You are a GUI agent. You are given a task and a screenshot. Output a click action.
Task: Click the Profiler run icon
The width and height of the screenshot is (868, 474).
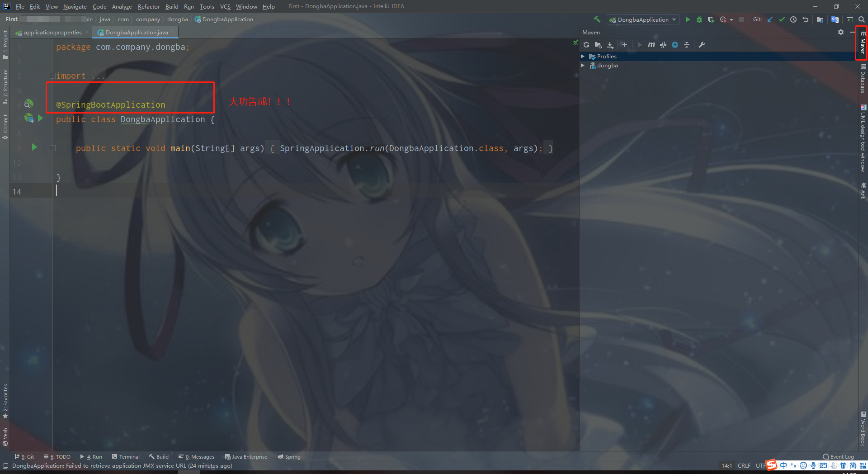pyautogui.click(x=723, y=19)
